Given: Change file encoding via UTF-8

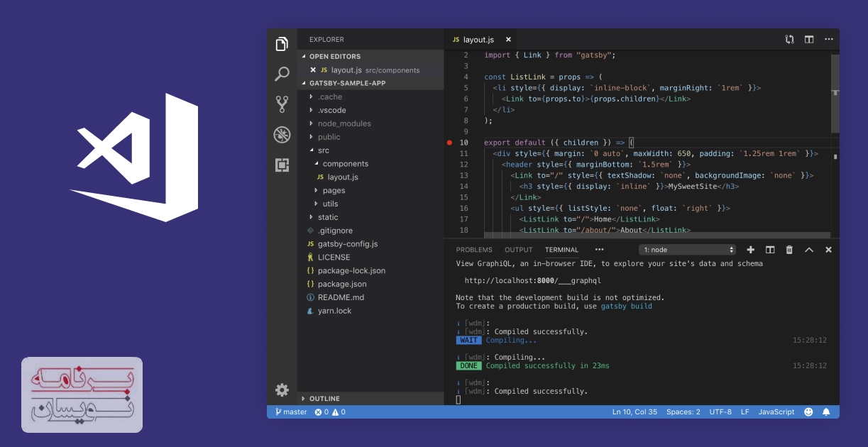Looking at the screenshot, I should 720,412.
